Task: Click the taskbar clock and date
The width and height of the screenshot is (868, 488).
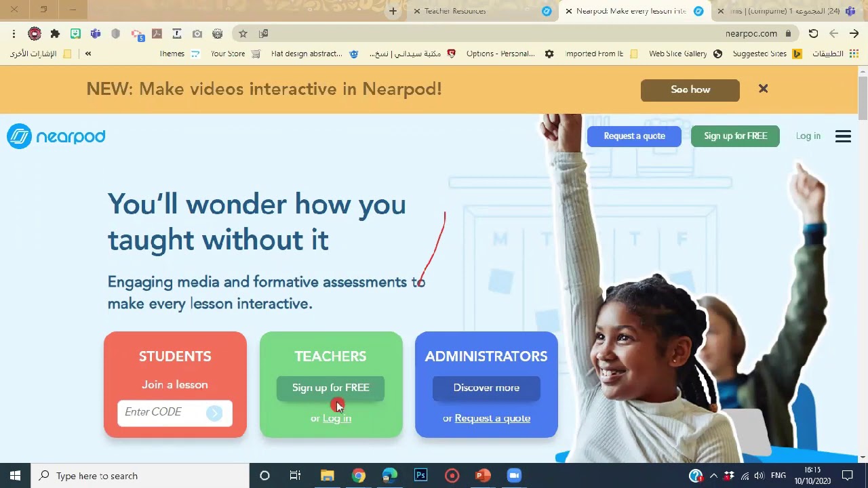Action: 812,476
